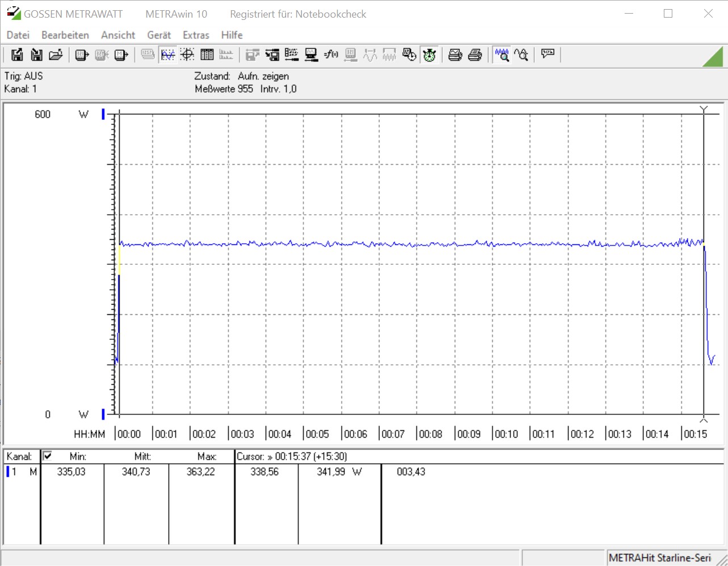Click the greyed meter disconnect icon
This screenshot has width=728, height=566.
102,55
